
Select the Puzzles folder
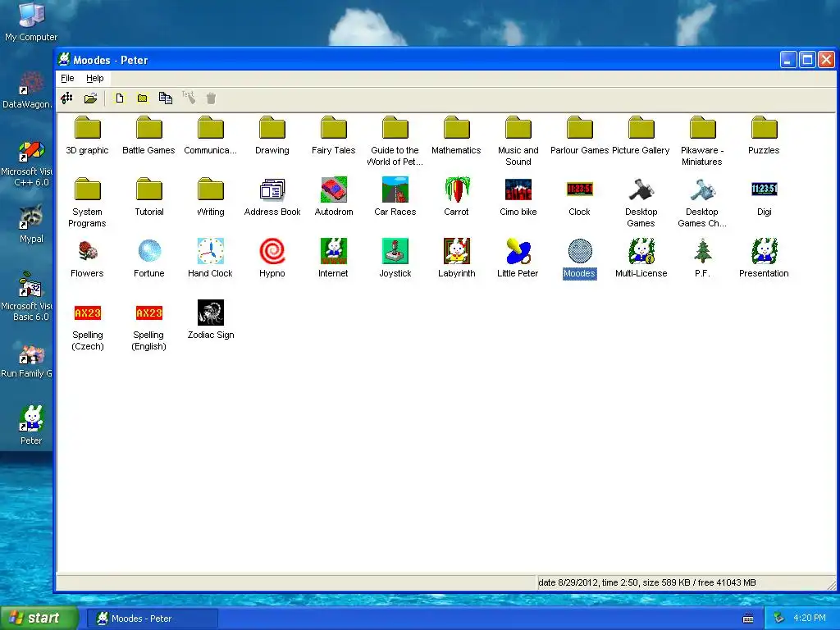764,128
